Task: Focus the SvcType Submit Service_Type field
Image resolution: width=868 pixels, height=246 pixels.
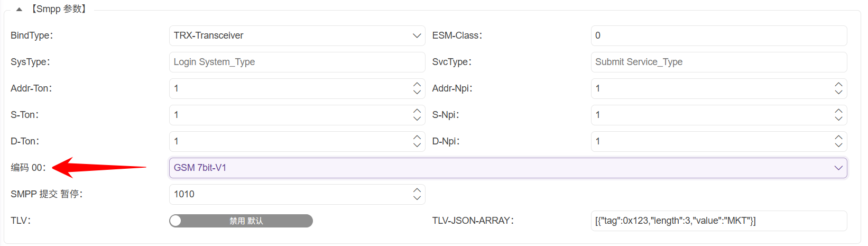Action: [x=718, y=62]
